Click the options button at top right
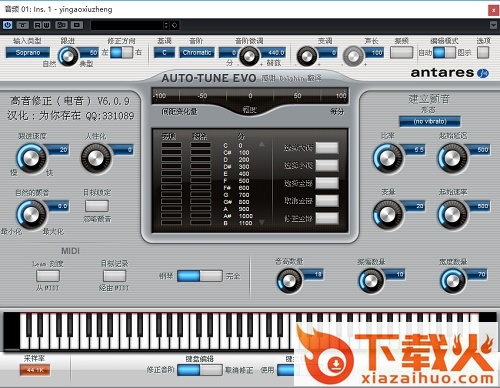Screen dimensions: 500x388 click(483, 52)
